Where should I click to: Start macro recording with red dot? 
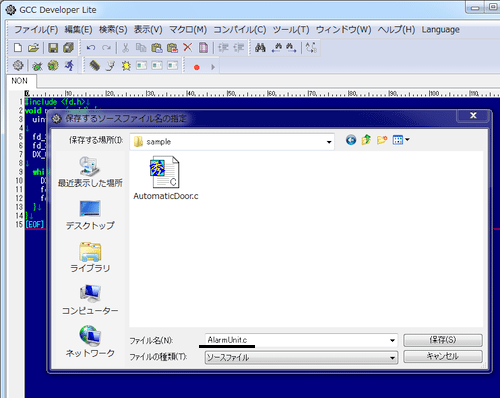[x=197, y=67]
